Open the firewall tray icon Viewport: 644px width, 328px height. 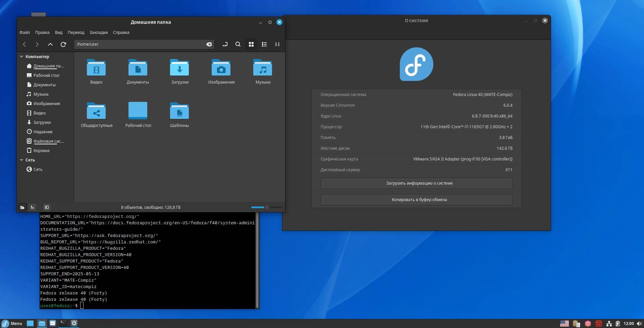(599, 324)
